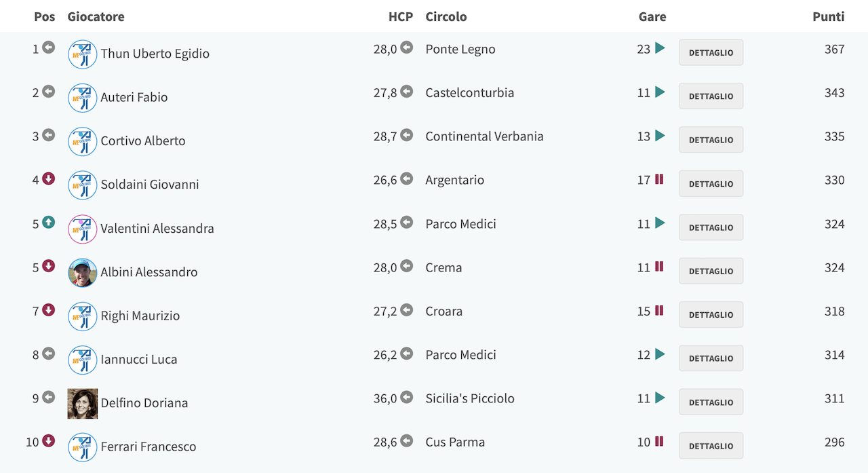The image size is (868, 473).
Task: Expand Delfino Doriana's Gare play arrow
Action: click(660, 398)
